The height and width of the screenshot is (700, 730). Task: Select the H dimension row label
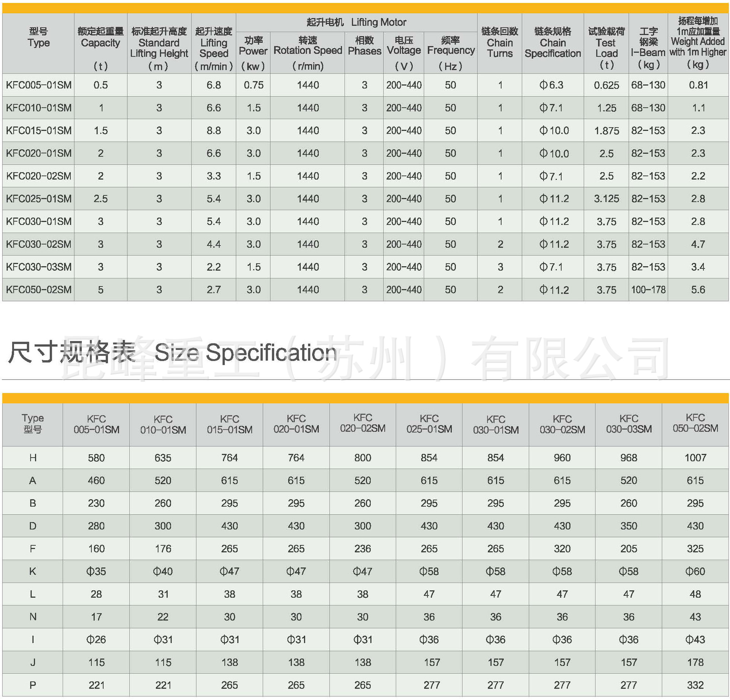(x=33, y=458)
